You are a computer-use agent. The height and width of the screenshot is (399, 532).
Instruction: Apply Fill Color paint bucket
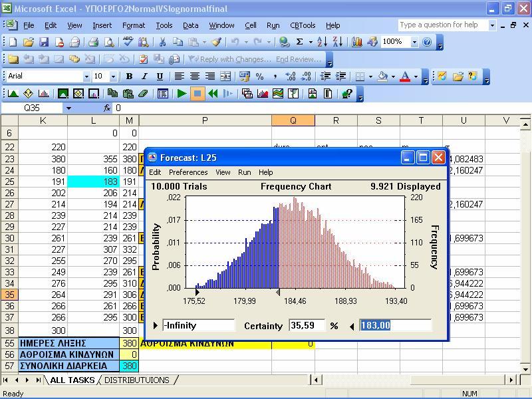[383, 76]
